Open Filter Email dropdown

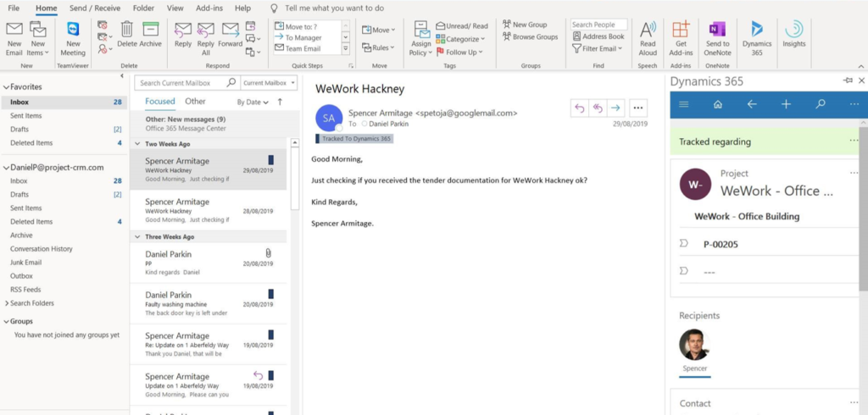coord(598,48)
